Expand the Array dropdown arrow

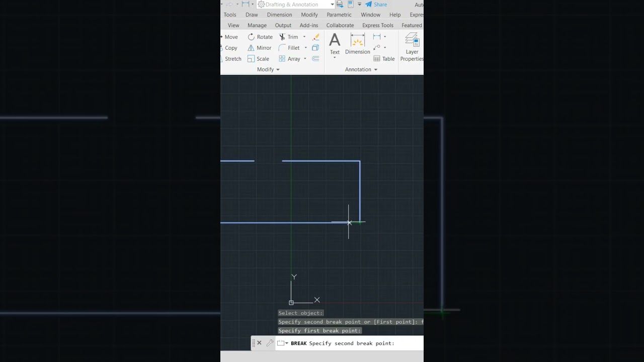point(305,59)
